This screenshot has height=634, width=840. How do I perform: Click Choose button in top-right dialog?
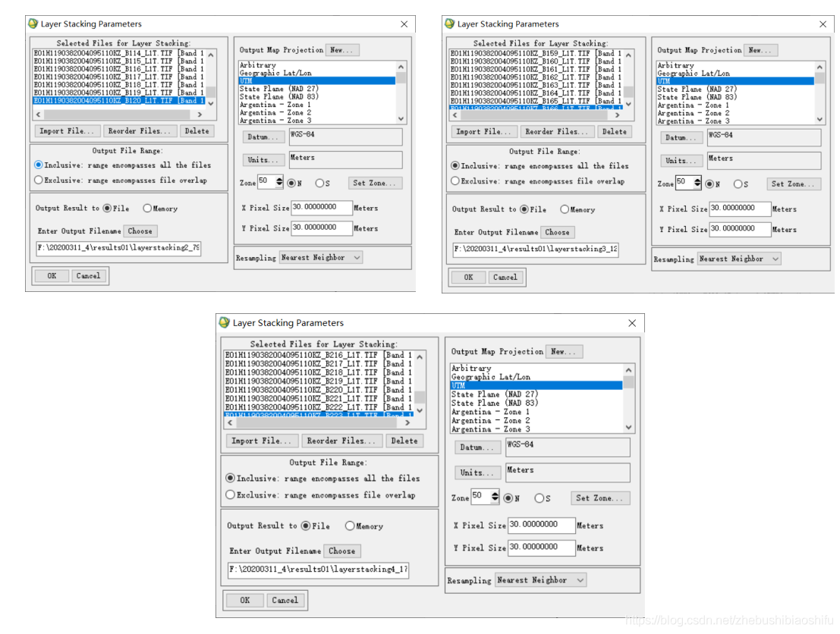tap(557, 232)
